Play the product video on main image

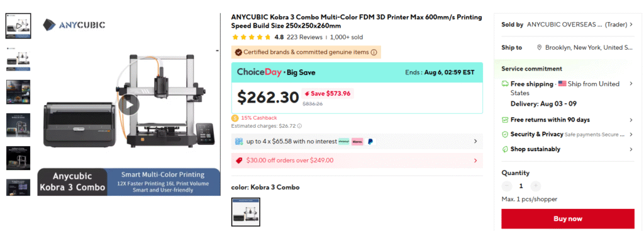click(130, 106)
